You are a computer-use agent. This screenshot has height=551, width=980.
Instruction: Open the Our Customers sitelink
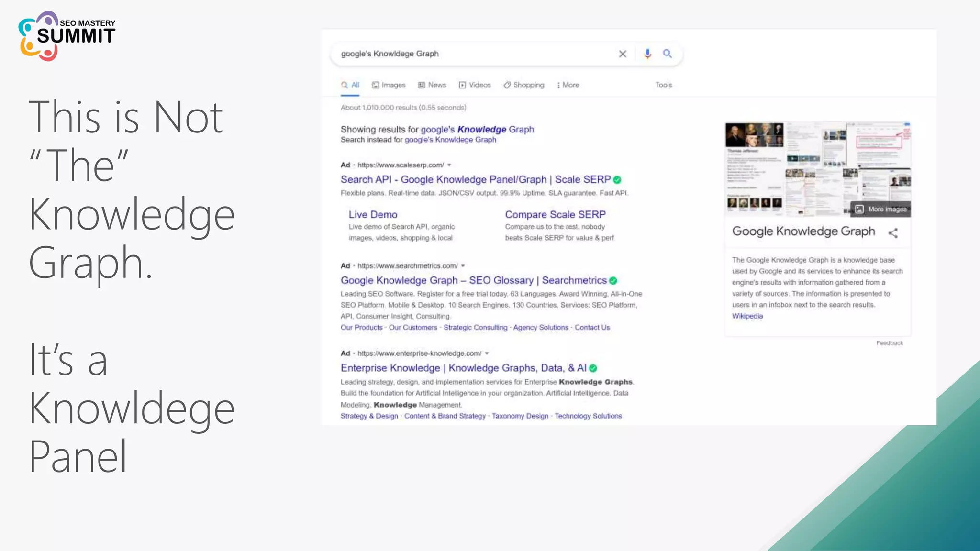413,328
